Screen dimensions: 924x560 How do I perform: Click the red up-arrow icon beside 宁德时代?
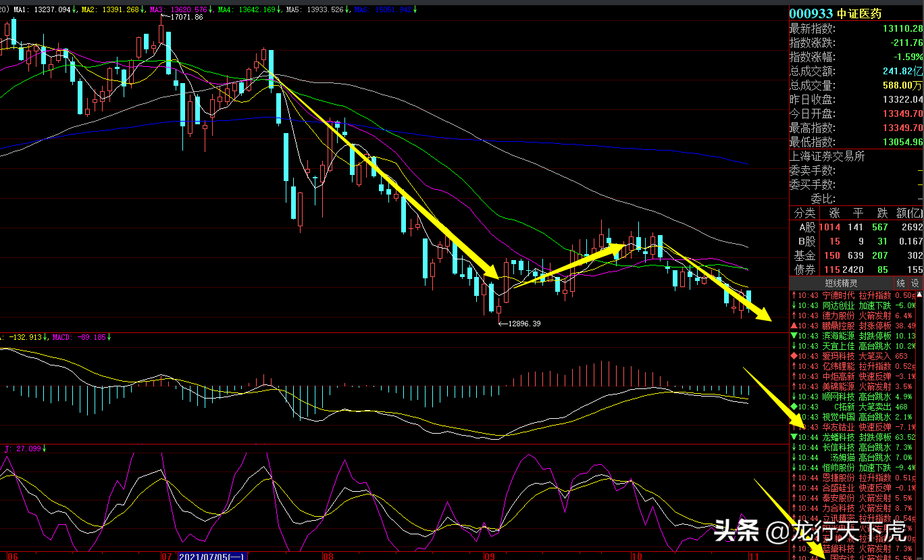coord(794,295)
